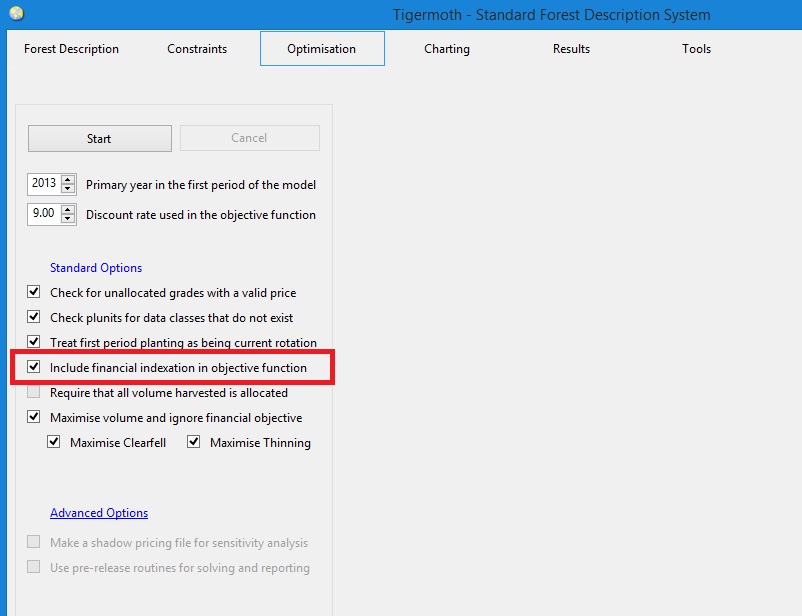Open the Tools tab
Image resolution: width=802 pixels, height=616 pixels.
[696, 49]
